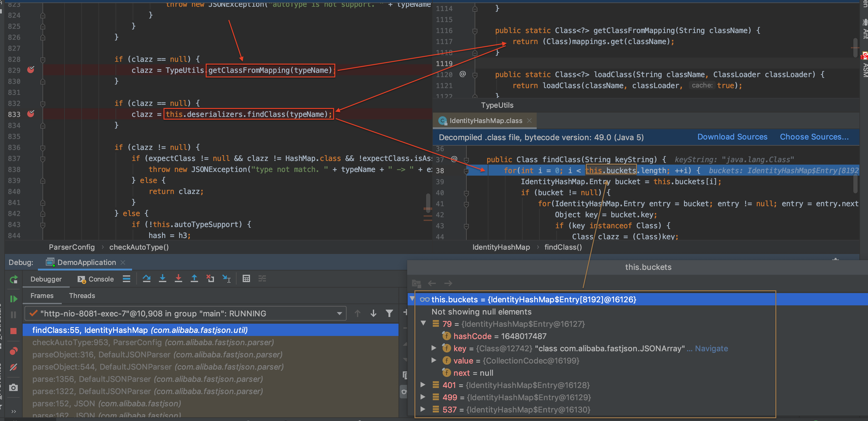Switch to the Debugger tab
The image size is (868, 421).
[x=46, y=279]
